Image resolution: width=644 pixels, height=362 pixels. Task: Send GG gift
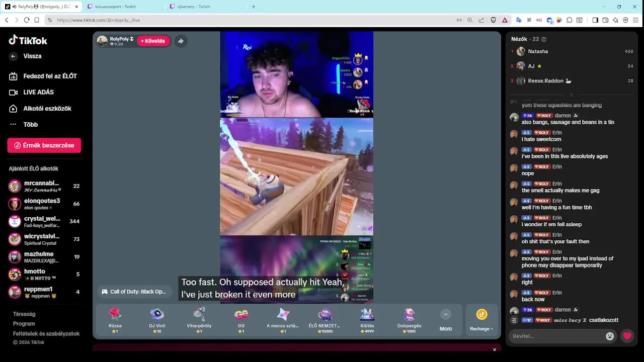pyautogui.click(x=241, y=320)
